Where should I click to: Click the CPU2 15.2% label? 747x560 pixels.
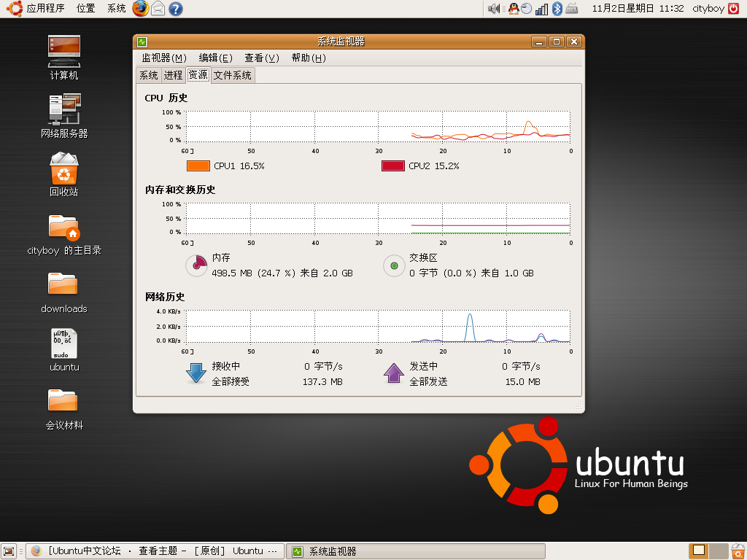[x=434, y=166]
